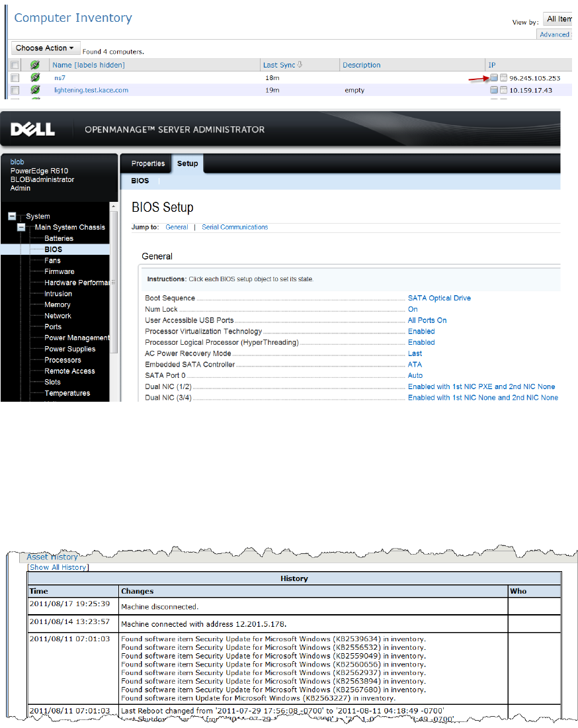Viewport: 578px width, 728px height.
Task: Select Firmware in the tree
Action: click(60, 271)
